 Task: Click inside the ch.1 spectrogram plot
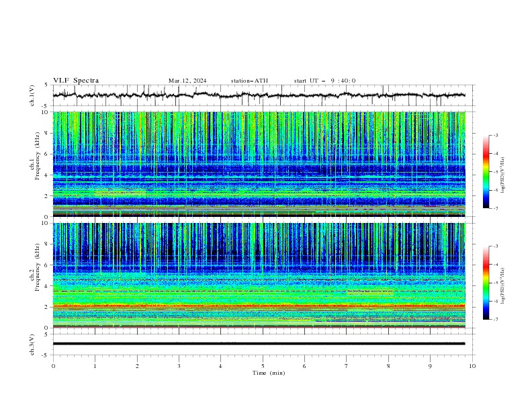point(259,164)
